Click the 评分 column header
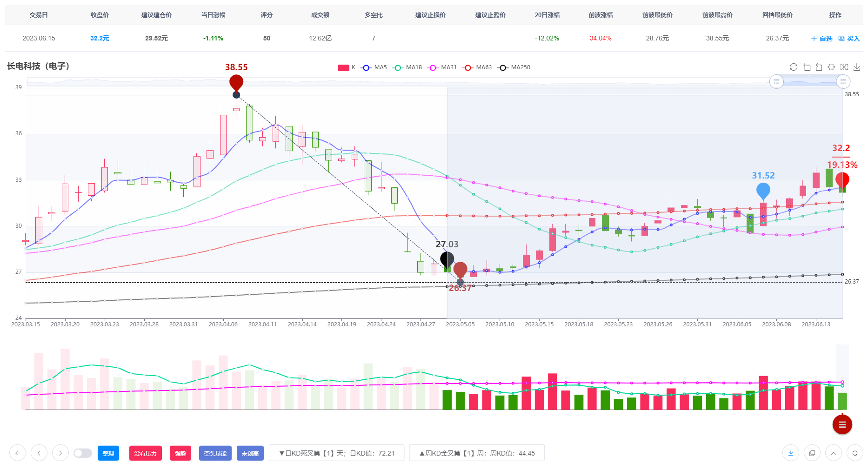The height and width of the screenshot is (463, 868). coord(267,15)
